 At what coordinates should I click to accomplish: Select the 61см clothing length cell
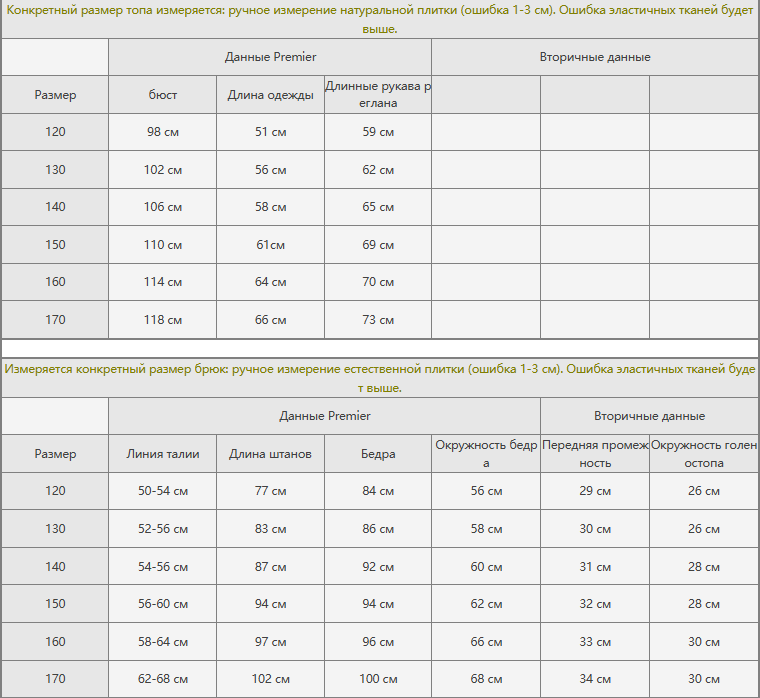[270, 245]
